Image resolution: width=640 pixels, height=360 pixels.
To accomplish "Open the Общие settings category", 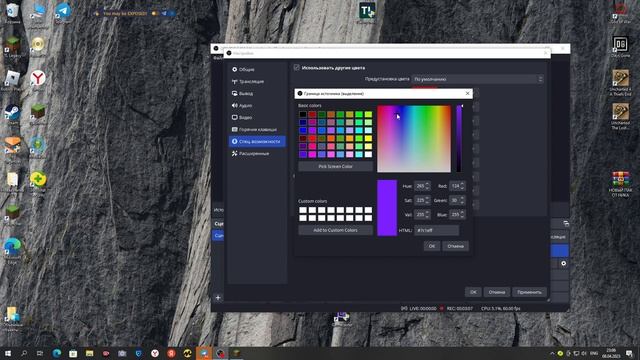I will click(x=257, y=69).
